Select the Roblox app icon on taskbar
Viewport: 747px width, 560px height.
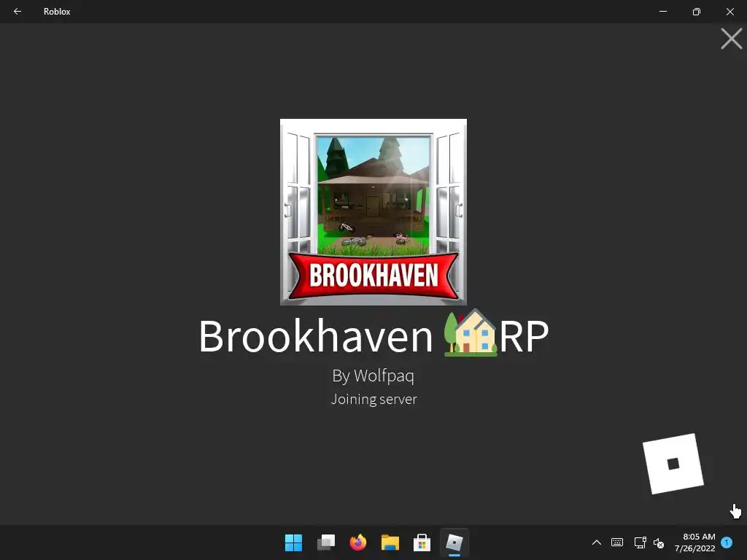454,542
